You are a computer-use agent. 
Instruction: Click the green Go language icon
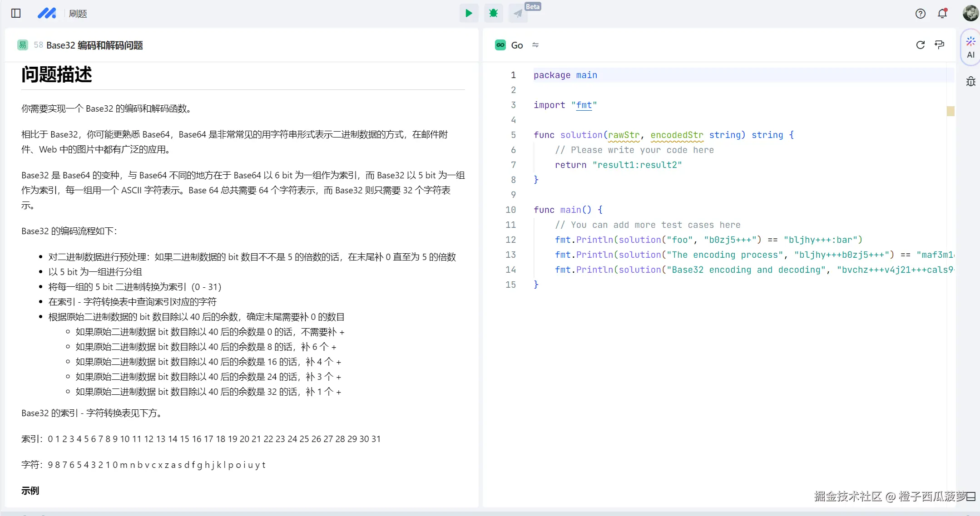(500, 45)
